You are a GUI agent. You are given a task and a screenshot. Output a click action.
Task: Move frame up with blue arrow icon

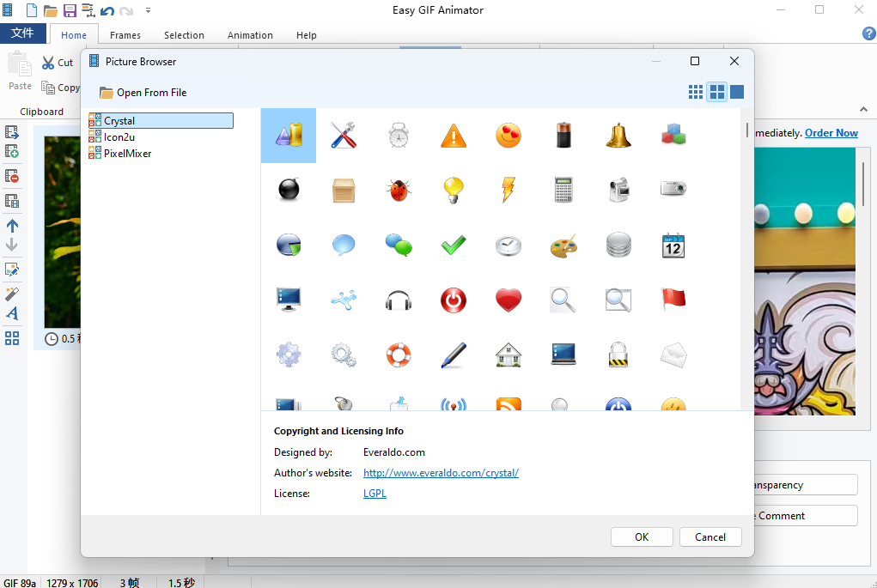pyautogui.click(x=12, y=226)
